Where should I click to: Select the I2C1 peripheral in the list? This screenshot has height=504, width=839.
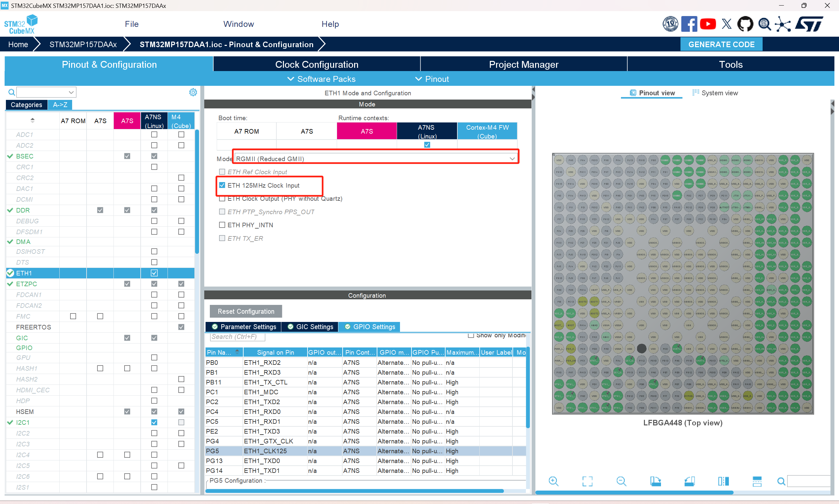23,422
